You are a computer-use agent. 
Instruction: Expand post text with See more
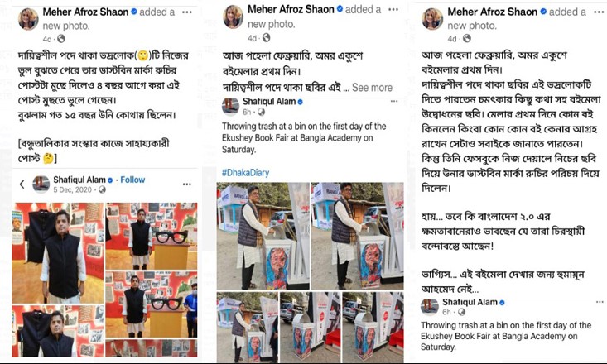tap(372, 88)
